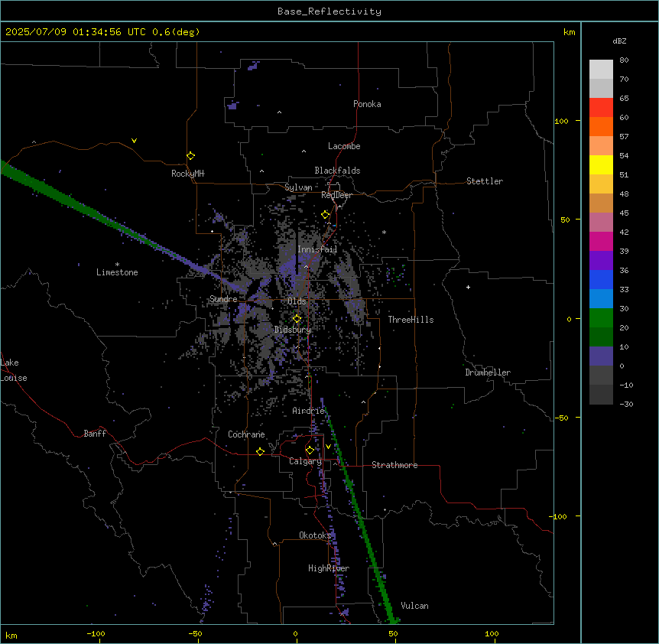Click the Ponoka city label
659x644 pixels.
point(367,104)
